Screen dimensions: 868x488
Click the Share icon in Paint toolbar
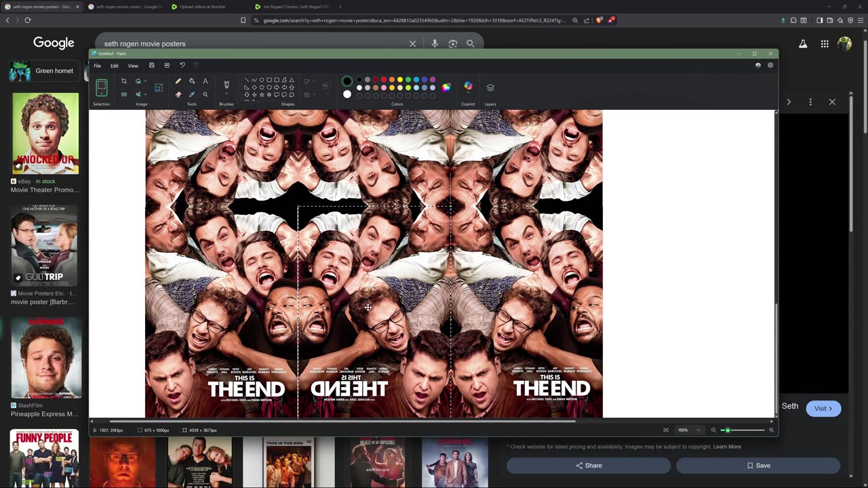pos(167,66)
